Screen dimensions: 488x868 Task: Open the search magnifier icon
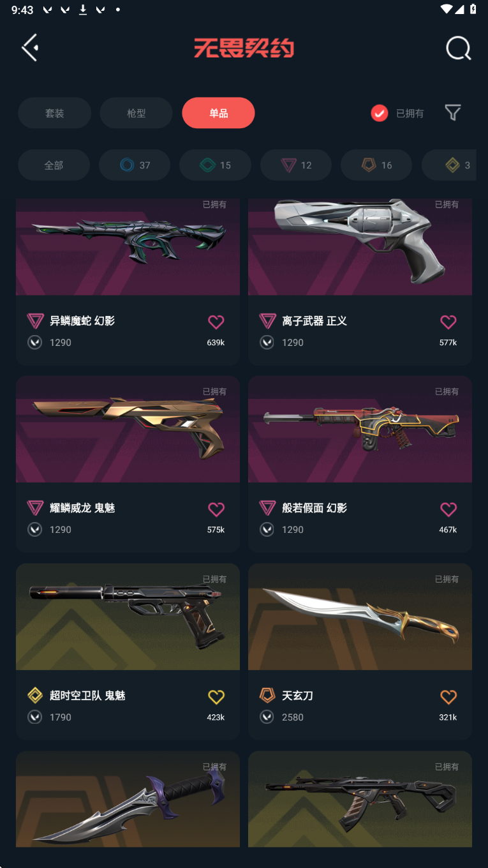point(458,48)
